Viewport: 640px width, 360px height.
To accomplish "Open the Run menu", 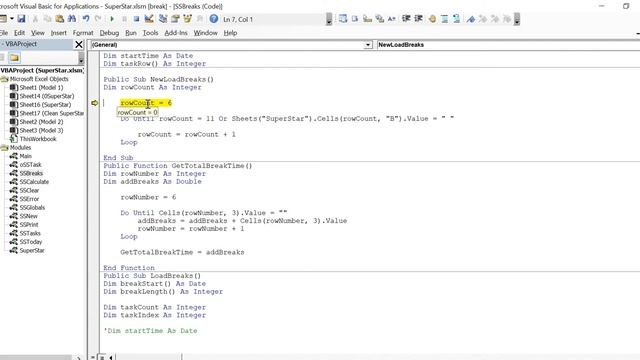I will pos(131,33).
